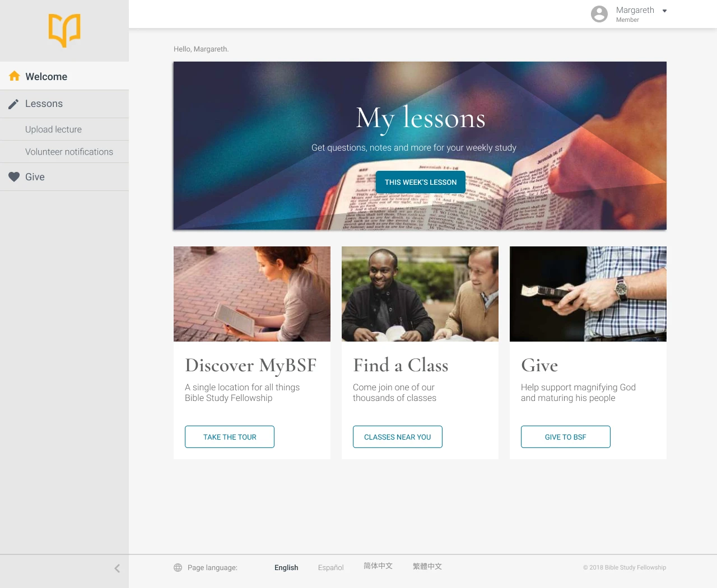Switch page language to Español
The height and width of the screenshot is (588, 717).
331,567
